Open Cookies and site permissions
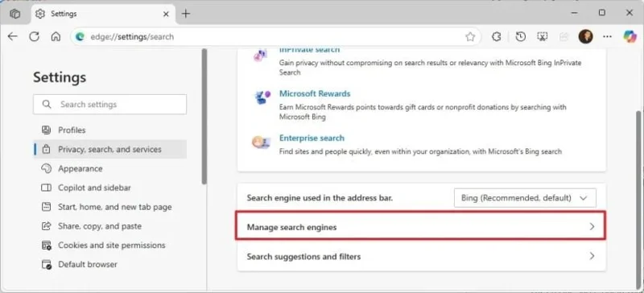The width and height of the screenshot is (644, 293). pos(110,246)
